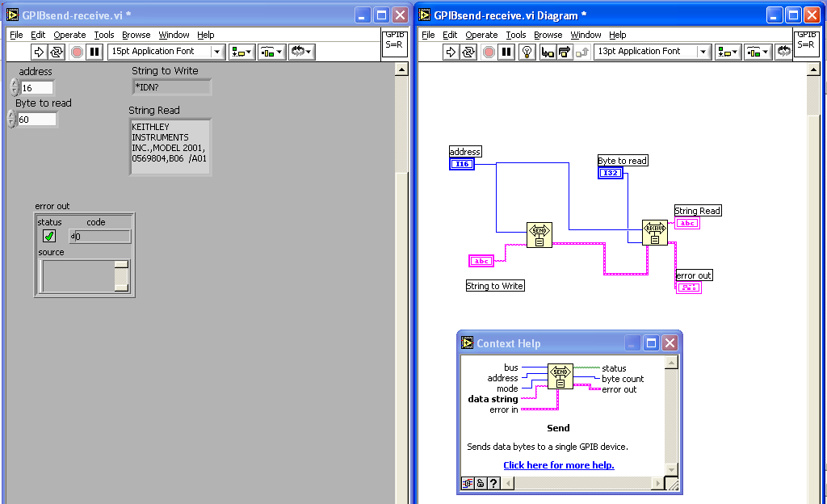Select the String Read abc indicator terminal
Screen dimensions: 827x504
pos(687,223)
